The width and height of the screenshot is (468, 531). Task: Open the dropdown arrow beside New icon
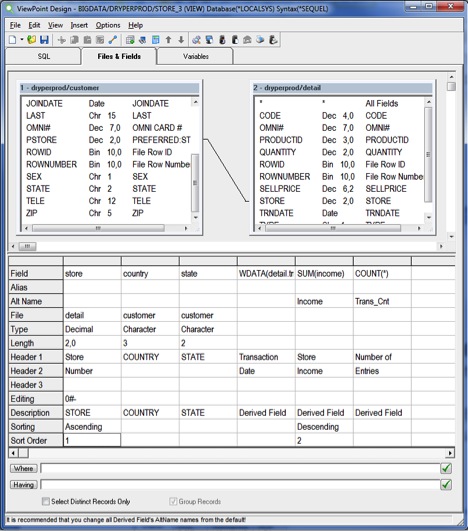(22, 40)
